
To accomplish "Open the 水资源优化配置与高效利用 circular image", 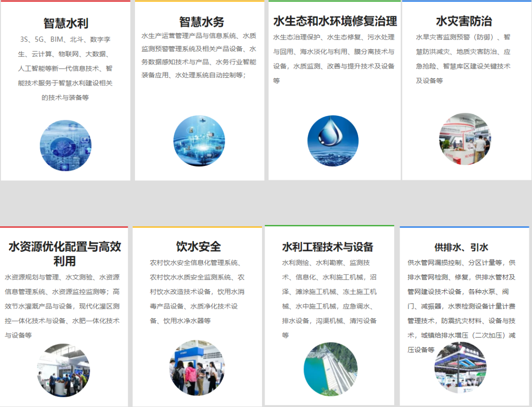I will pos(66,369).
